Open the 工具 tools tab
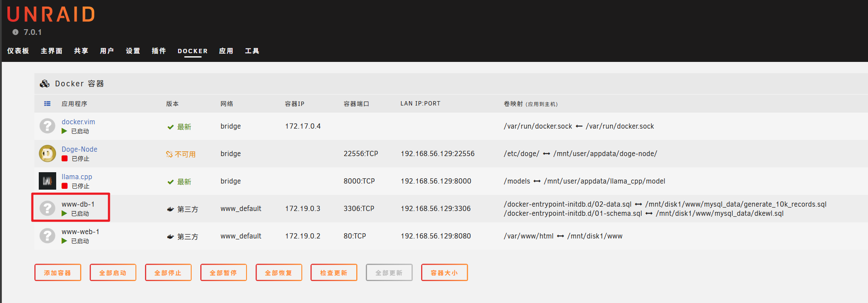 (x=252, y=51)
